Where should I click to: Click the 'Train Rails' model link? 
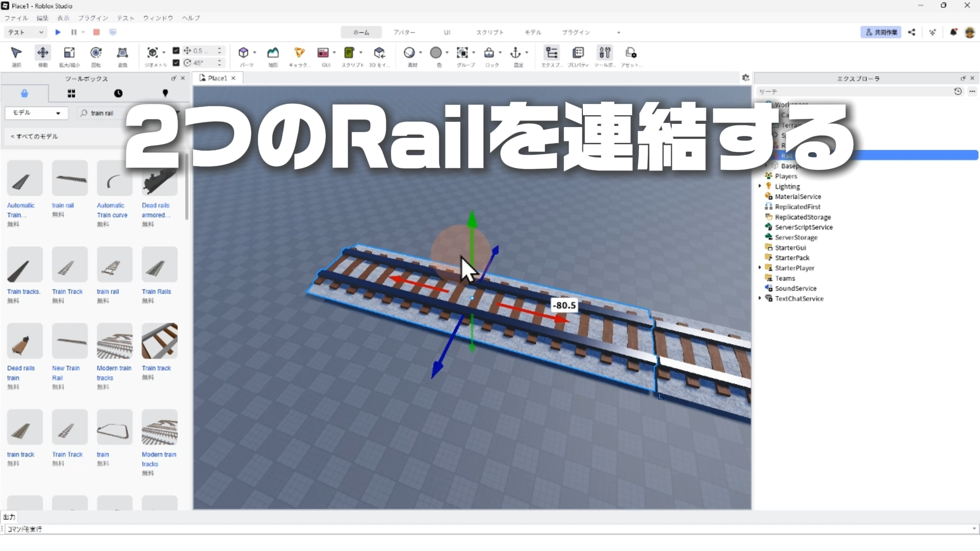coord(156,292)
